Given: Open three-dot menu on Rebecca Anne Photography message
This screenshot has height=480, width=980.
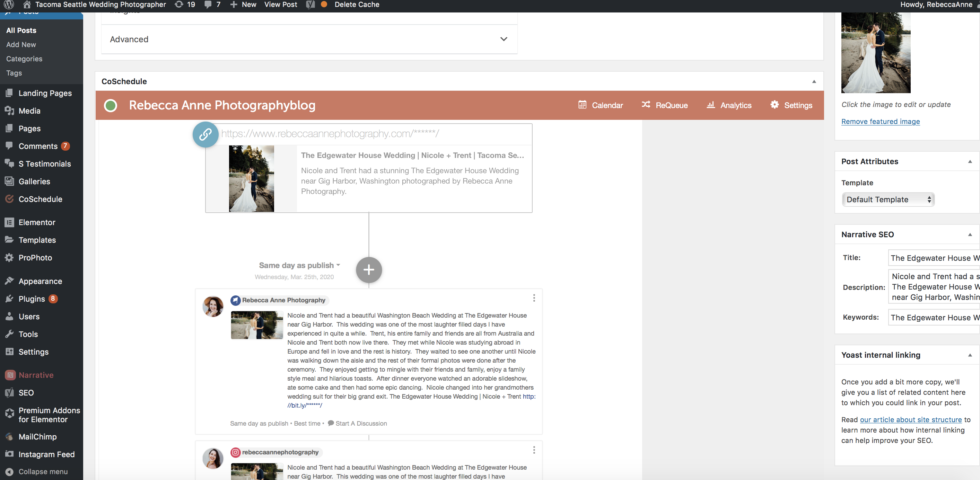Looking at the screenshot, I should click(x=534, y=298).
